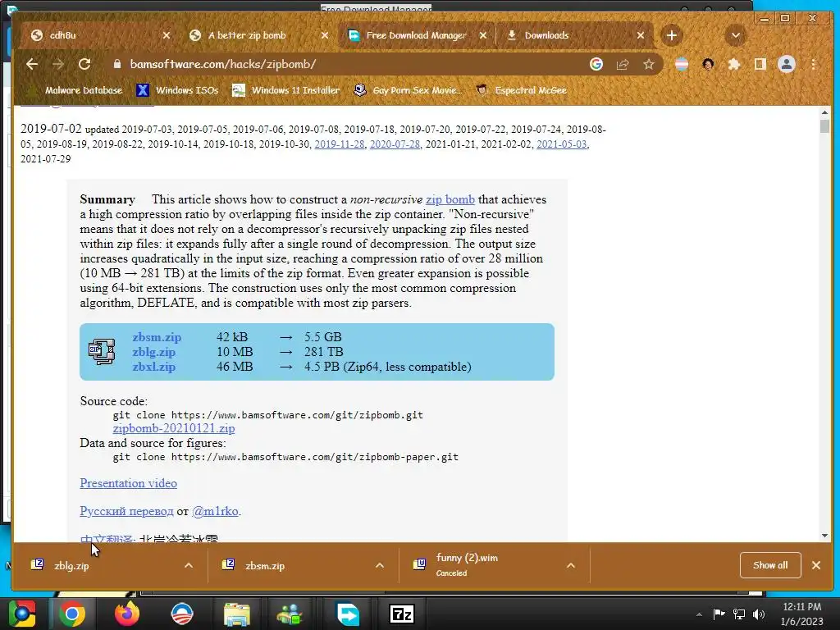Open the Extensions puzzle piece menu
This screenshot has width=840, height=630.
pos(734,64)
